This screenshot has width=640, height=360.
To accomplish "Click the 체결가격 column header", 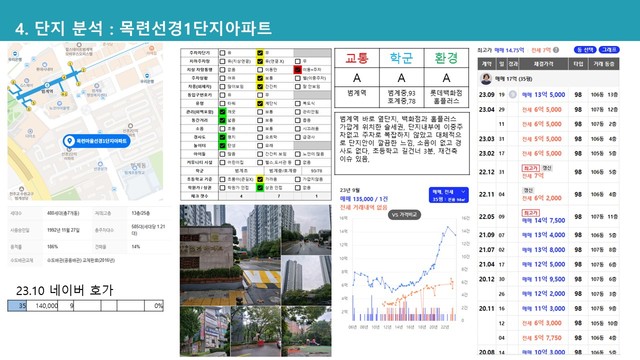I will 543,64.
